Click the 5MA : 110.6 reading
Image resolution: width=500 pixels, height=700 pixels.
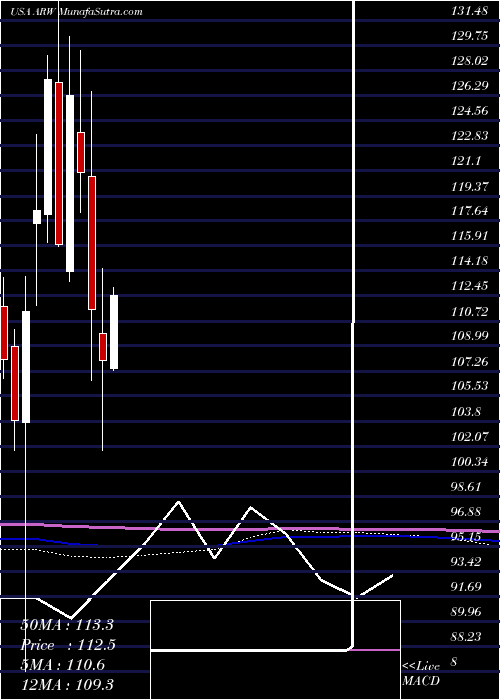(x=62, y=665)
